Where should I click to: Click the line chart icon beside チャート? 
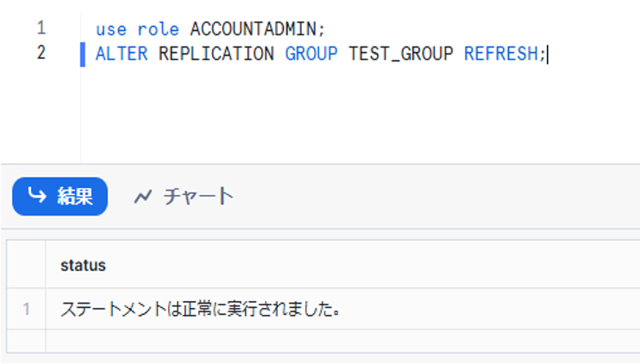click(x=142, y=197)
